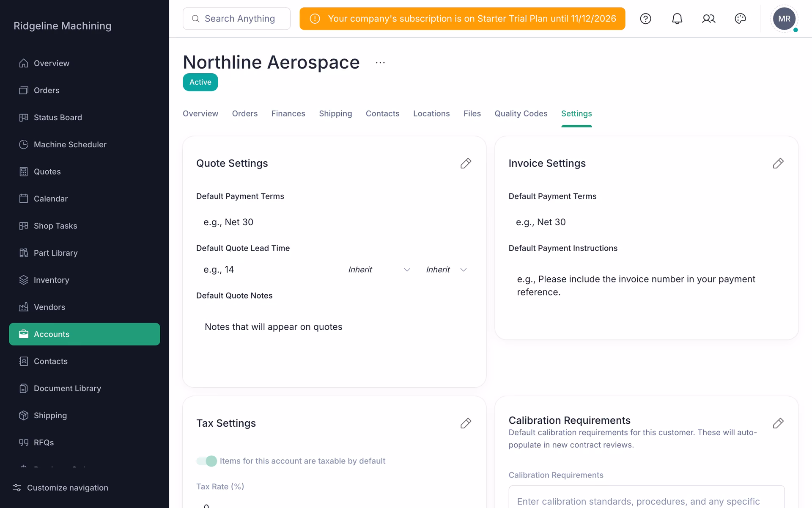The height and width of the screenshot is (508, 812).
Task: Open the team users icon
Action: tap(709, 19)
